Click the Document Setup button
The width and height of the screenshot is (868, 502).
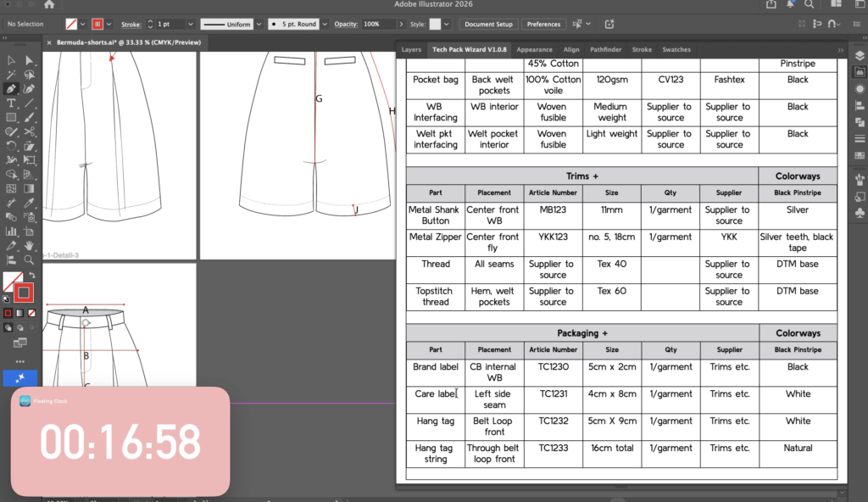pos(489,25)
